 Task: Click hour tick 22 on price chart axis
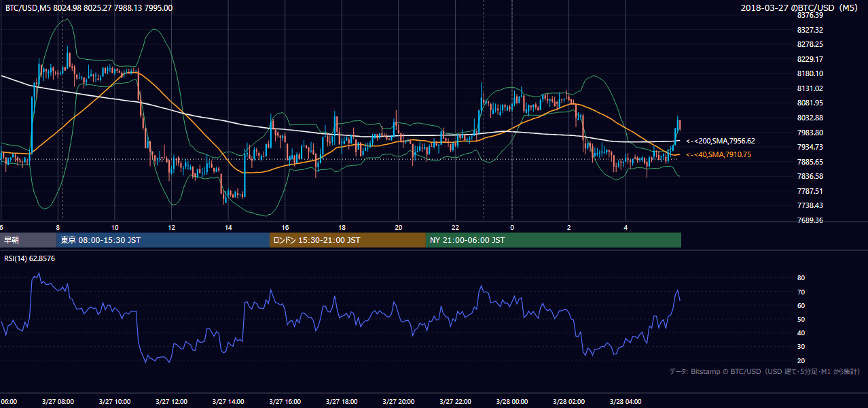(x=455, y=227)
